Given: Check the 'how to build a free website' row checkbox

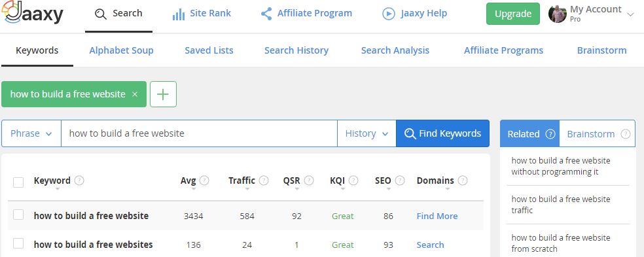Looking at the screenshot, I should [x=18, y=214].
